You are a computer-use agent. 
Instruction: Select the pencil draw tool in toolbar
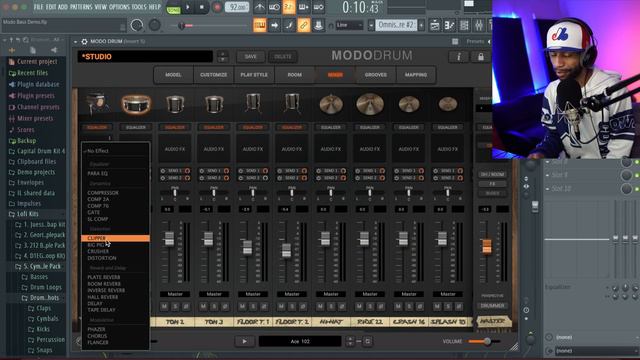coord(289,25)
